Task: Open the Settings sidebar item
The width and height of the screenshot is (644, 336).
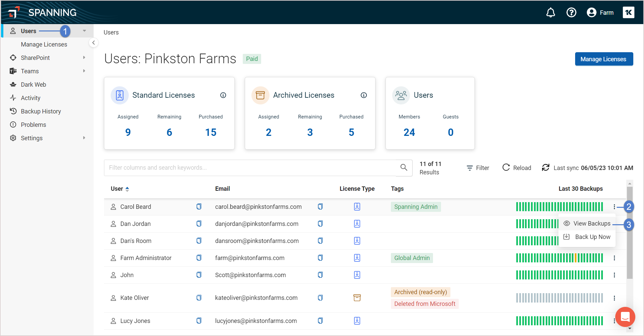Action: (x=31, y=138)
